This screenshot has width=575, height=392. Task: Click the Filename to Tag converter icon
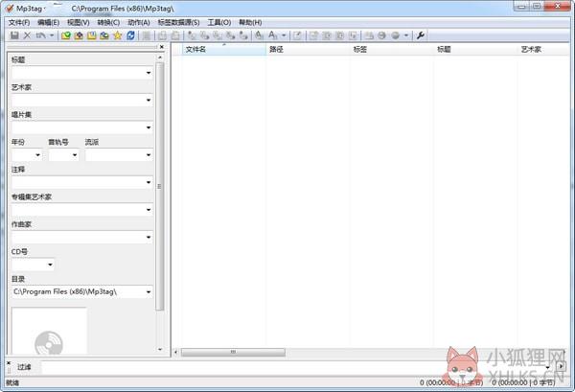pyautogui.click(x=205, y=35)
